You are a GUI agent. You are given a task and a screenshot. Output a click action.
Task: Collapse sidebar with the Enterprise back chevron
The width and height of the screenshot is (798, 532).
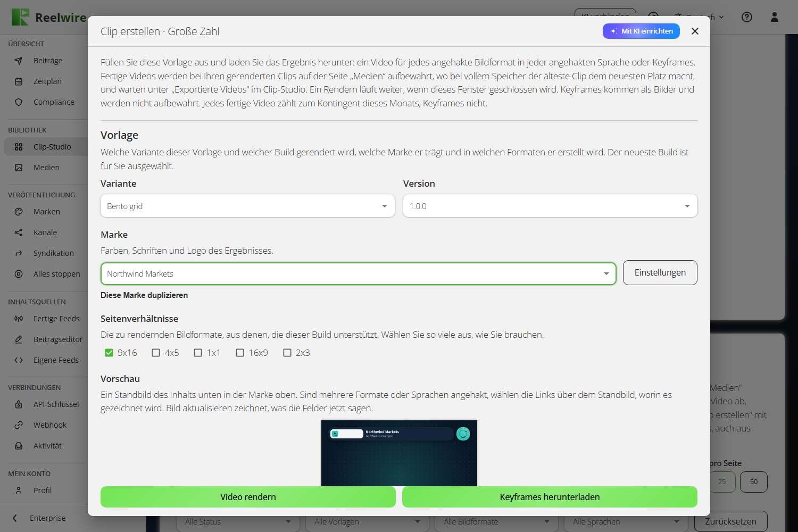15,518
